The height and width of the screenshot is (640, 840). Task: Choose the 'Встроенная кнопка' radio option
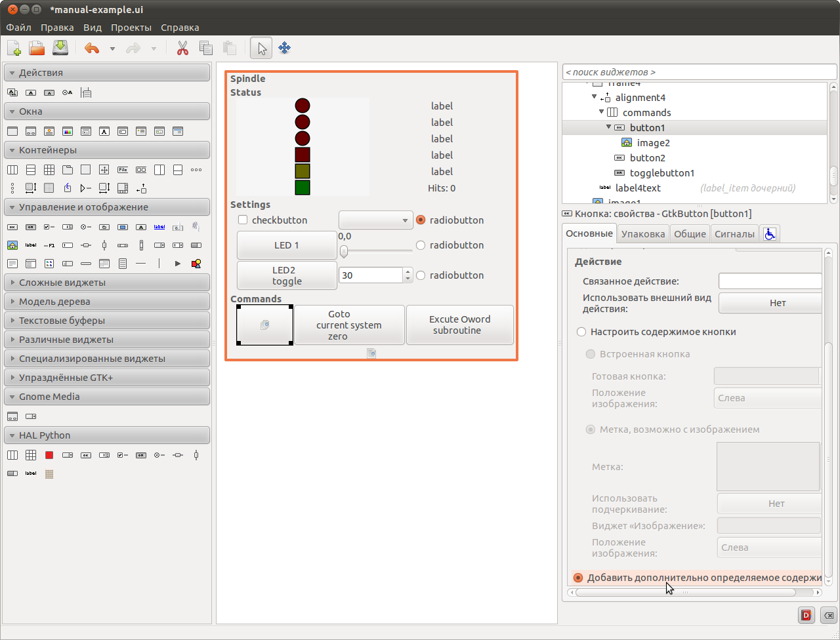pyautogui.click(x=590, y=354)
